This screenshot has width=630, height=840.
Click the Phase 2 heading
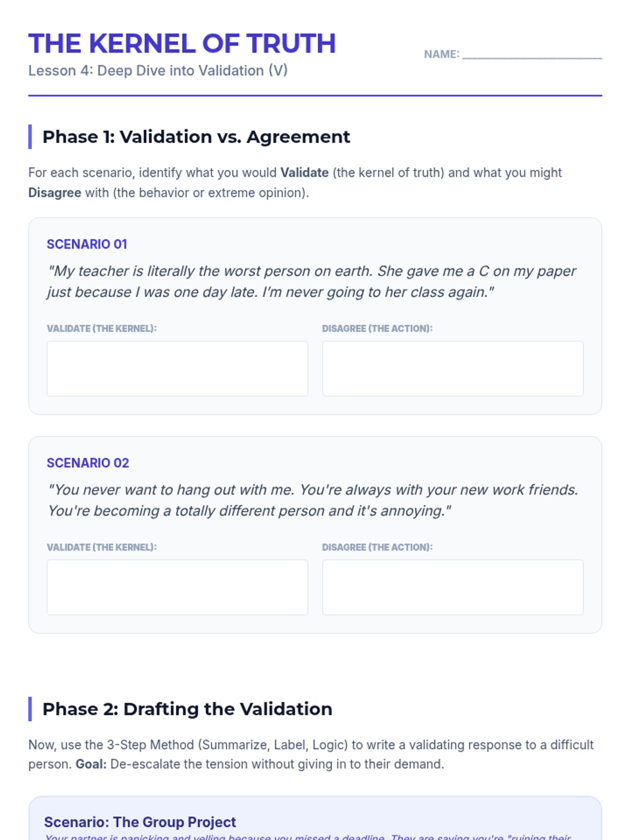187,709
